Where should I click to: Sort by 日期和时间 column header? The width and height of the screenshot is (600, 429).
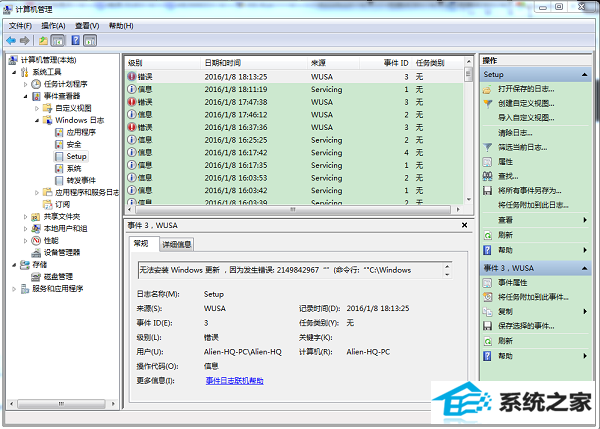[254, 63]
